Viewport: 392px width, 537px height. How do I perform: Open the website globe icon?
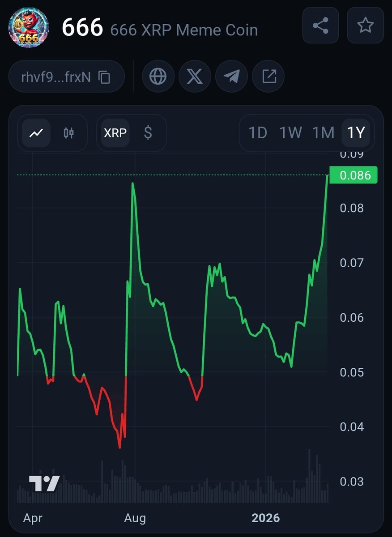point(158,77)
